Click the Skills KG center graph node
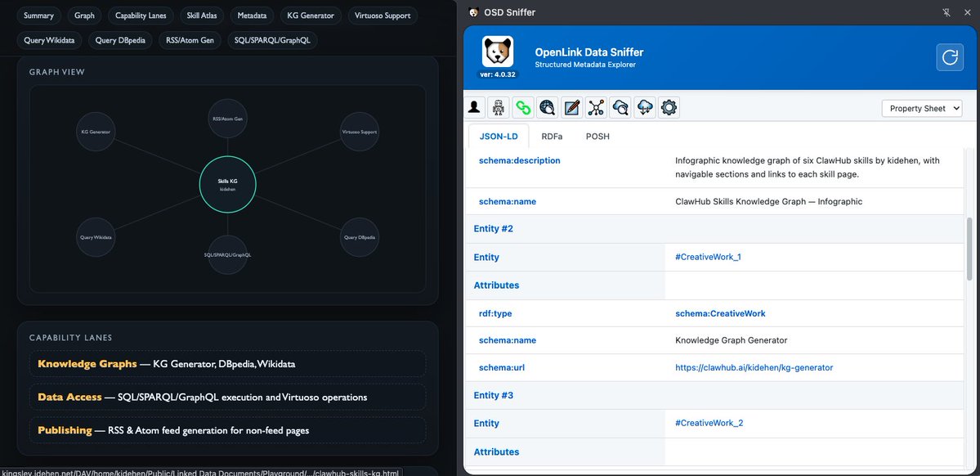The width and height of the screenshot is (980, 476). click(x=227, y=185)
